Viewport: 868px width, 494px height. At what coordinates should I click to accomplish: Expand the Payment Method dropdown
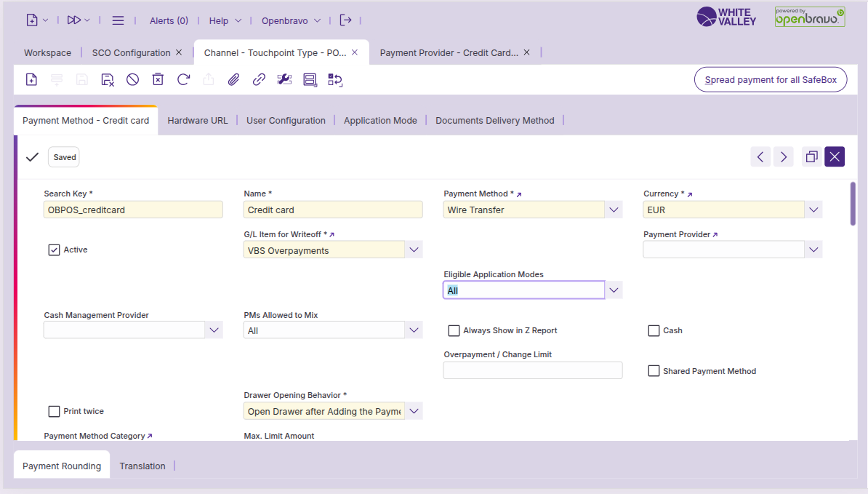(x=614, y=210)
